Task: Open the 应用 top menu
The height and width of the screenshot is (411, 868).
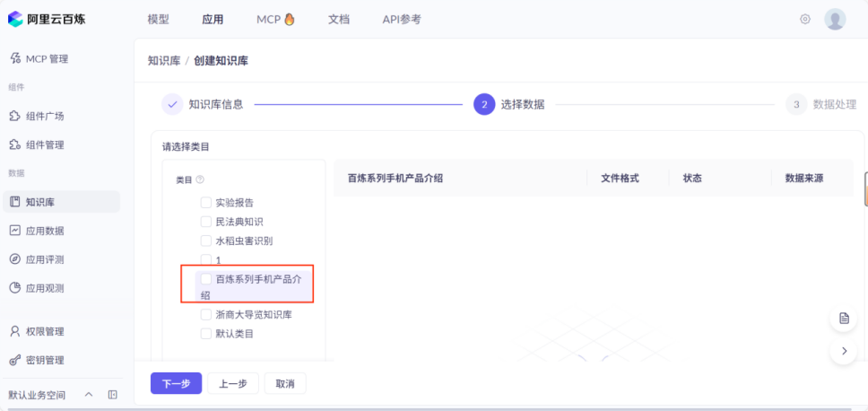Action: (x=213, y=20)
